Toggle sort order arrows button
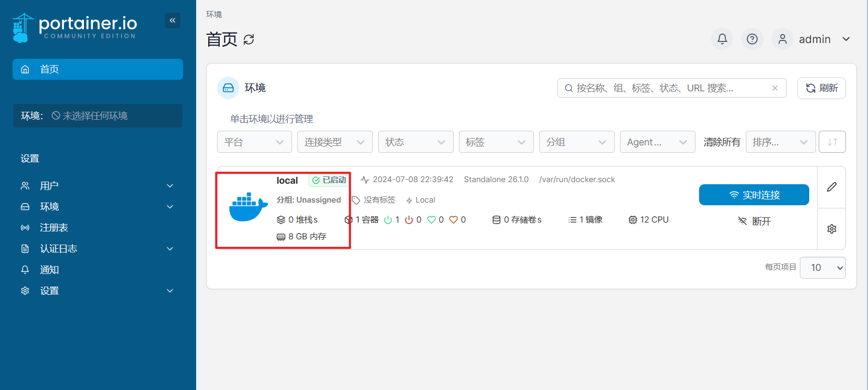The width and height of the screenshot is (868, 390). pyautogui.click(x=832, y=142)
